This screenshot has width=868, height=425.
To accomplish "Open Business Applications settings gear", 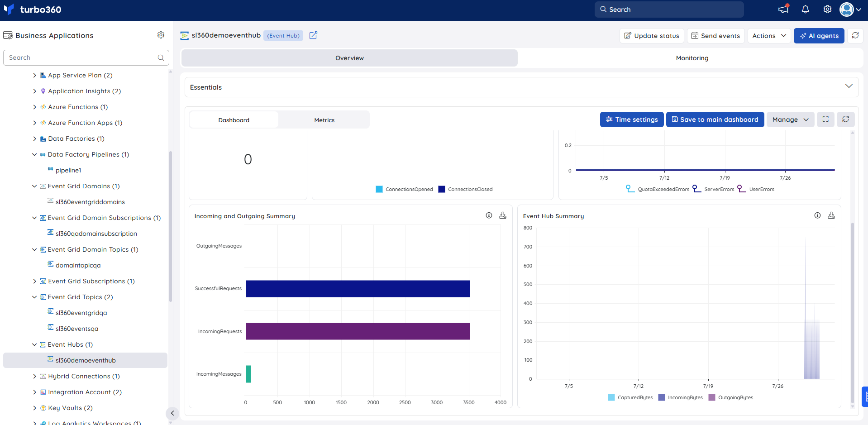I will pos(161,35).
